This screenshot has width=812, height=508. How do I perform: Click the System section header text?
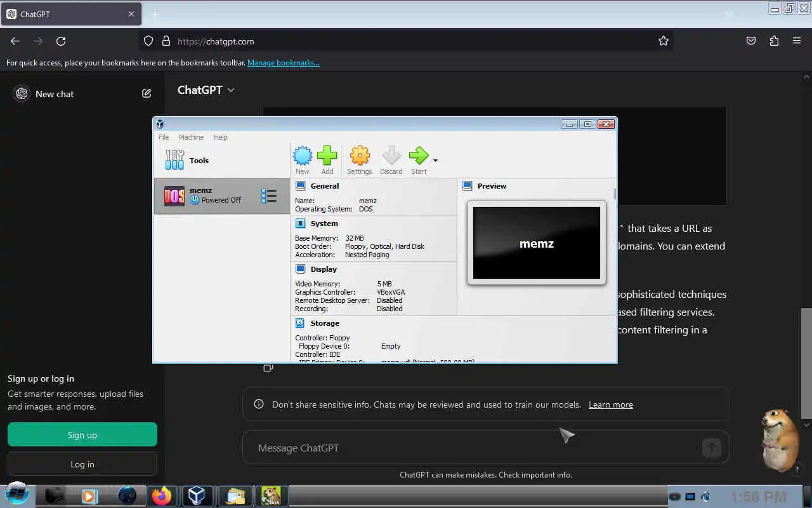click(324, 224)
